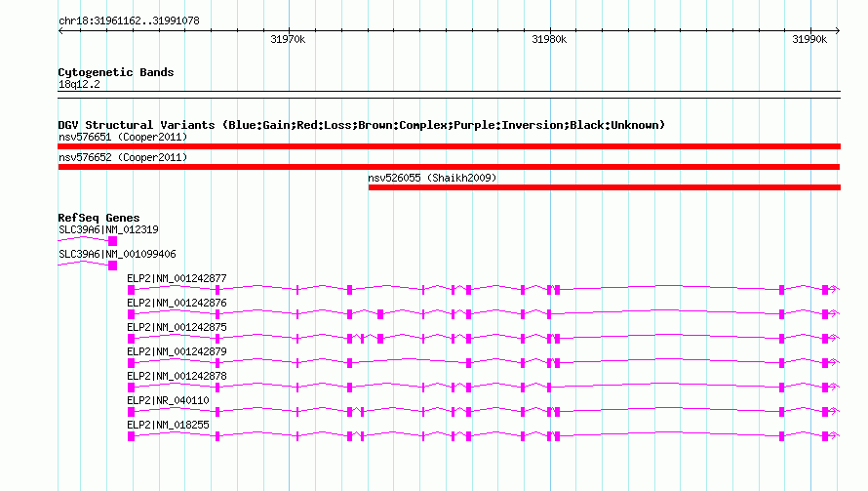
Task: Click the SLC39A6|NM_012319 gene label
Action: coord(108,229)
